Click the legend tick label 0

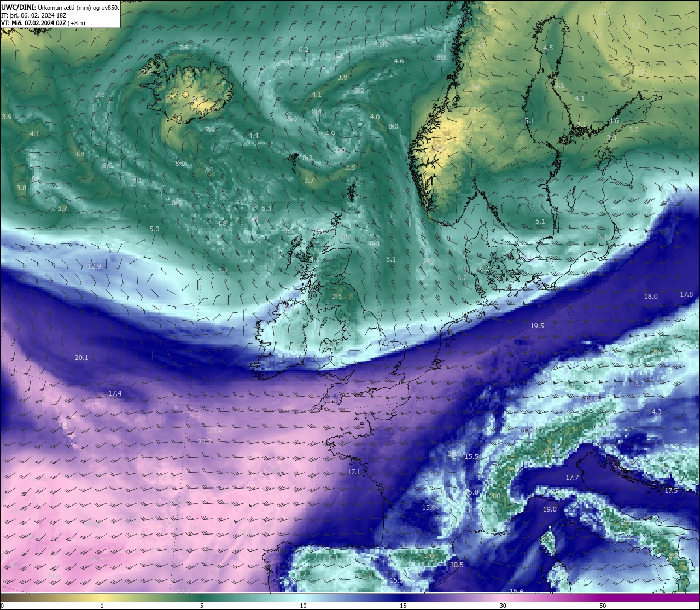coord(2,605)
